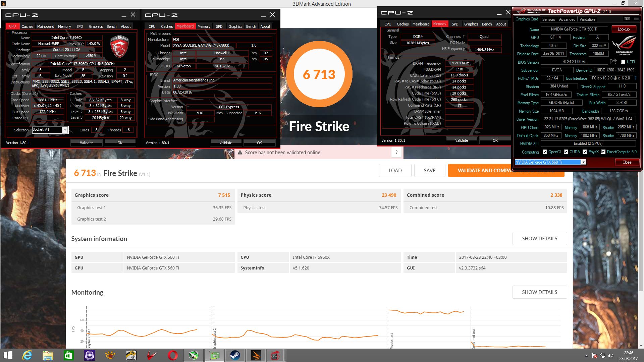644x362 pixels.
Task: Open the GPU selection dropdown in GPU-Z
Action: pos(584,162)
